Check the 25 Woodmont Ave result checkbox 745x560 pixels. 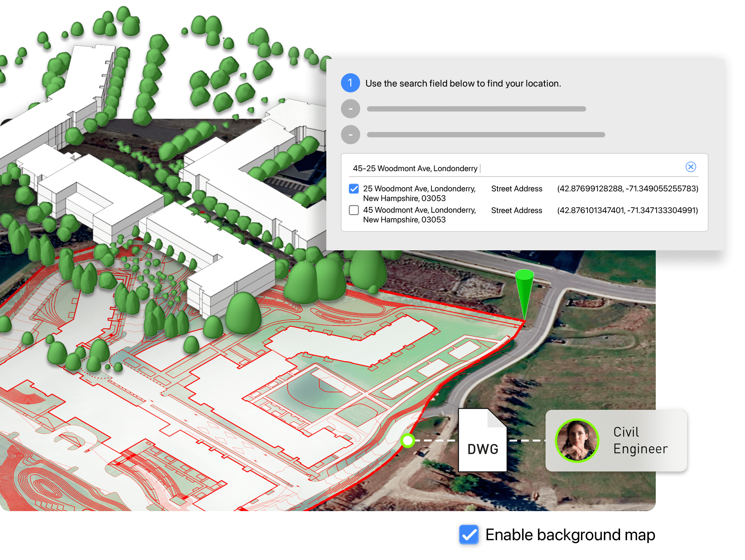tap(354, 189)
